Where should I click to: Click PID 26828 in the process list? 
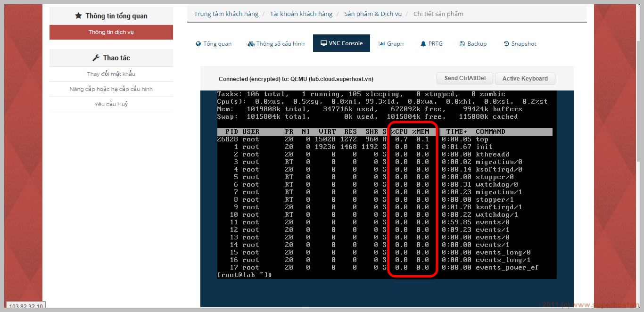[x=228, y=140]
